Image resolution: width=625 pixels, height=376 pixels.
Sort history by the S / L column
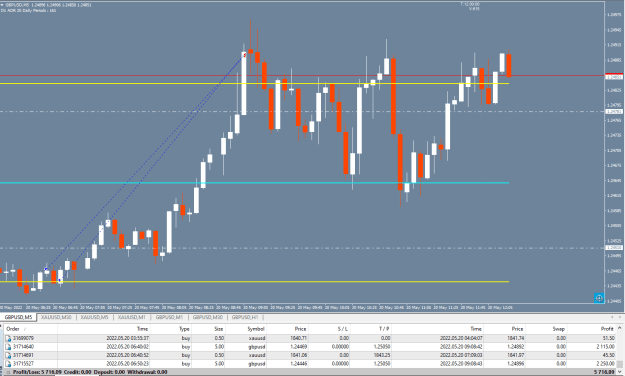pyautogui.click(x=330, y=329)
